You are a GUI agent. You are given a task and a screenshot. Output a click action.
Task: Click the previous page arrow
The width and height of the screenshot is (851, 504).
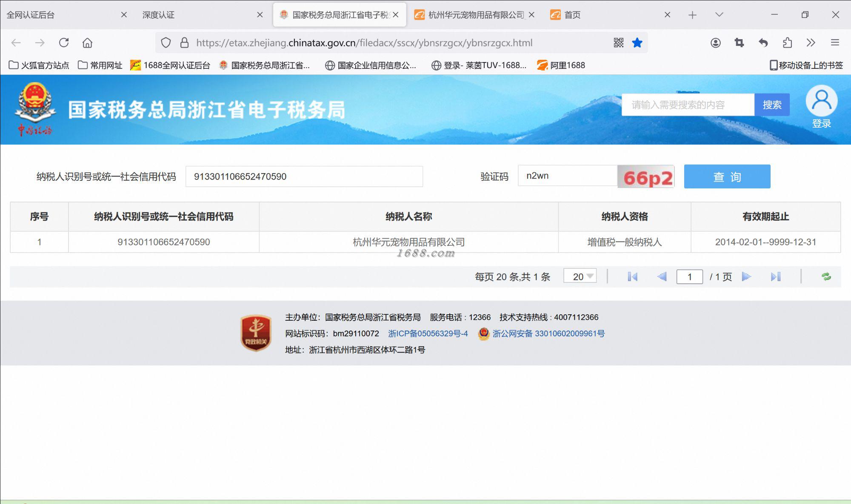pos(662,277)
